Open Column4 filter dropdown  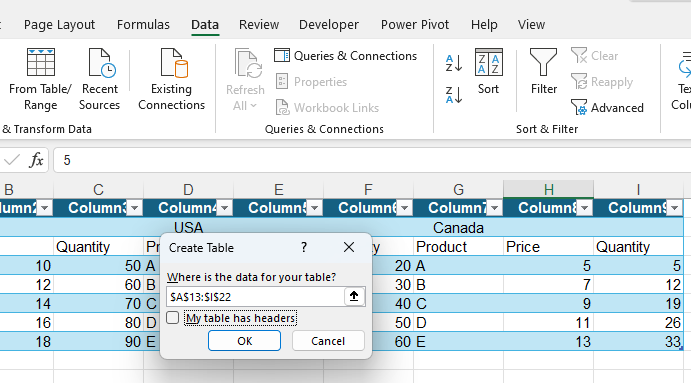point(224,208)
